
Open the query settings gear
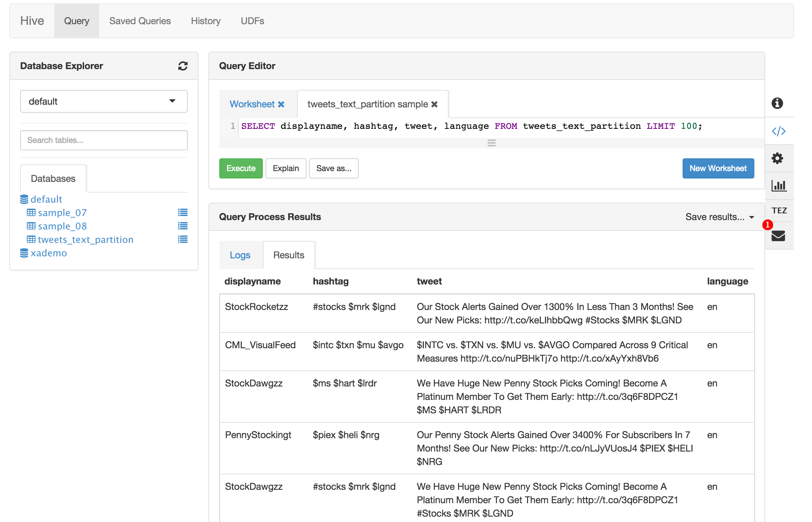click(x=777, y=158)
